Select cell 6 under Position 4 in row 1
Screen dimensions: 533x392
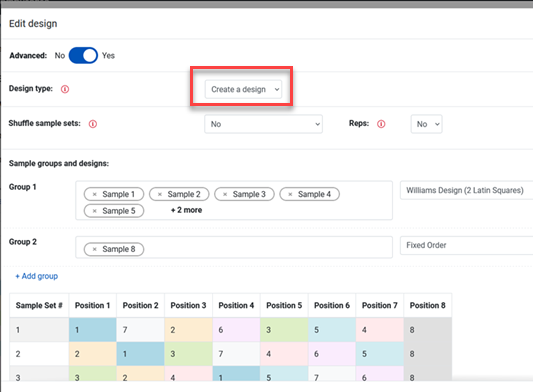[236, 330]
